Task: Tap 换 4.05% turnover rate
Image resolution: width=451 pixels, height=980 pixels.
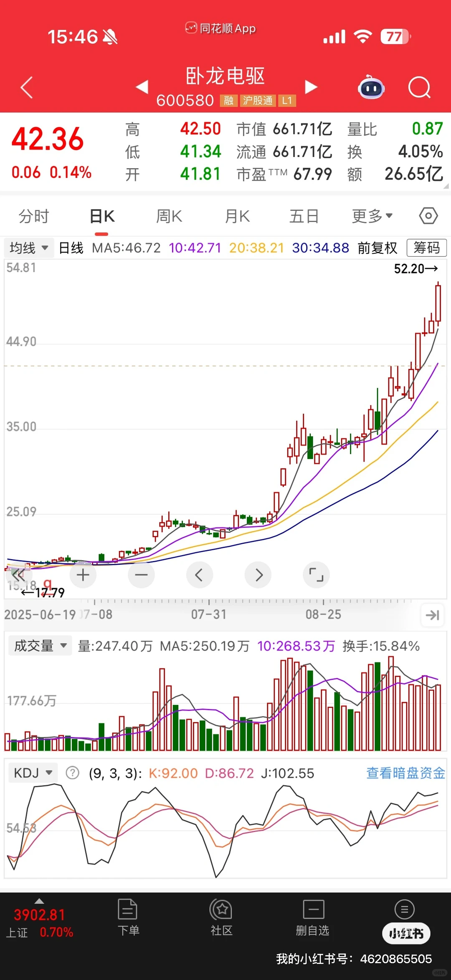Action: [395, 152]
